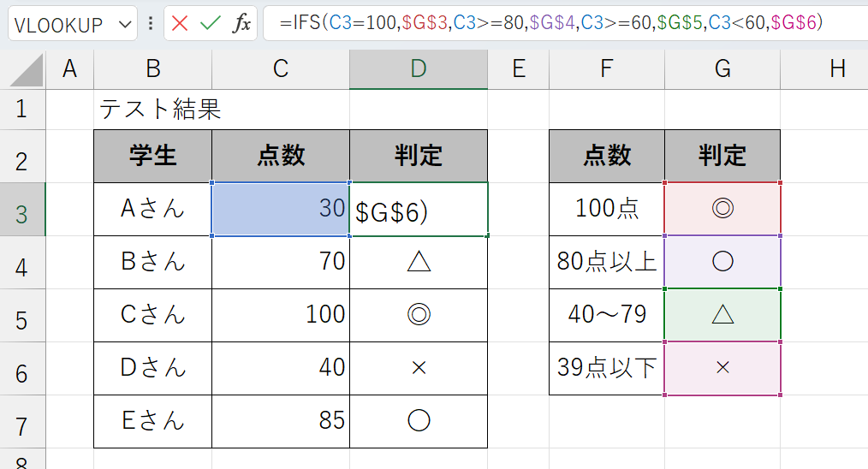Select row 1 header
Image resolution: width=868 pixels, height=469 pixels.
23,109
